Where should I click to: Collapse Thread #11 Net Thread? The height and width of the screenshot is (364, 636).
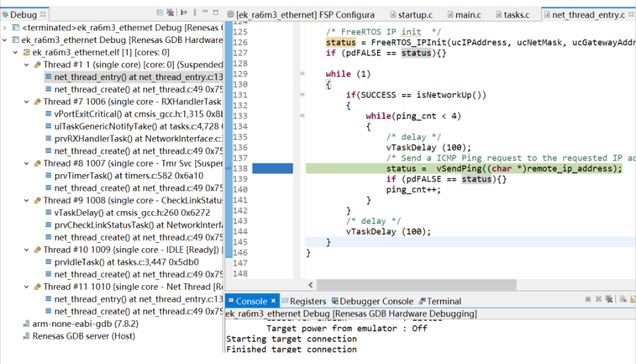pos(26,287)
